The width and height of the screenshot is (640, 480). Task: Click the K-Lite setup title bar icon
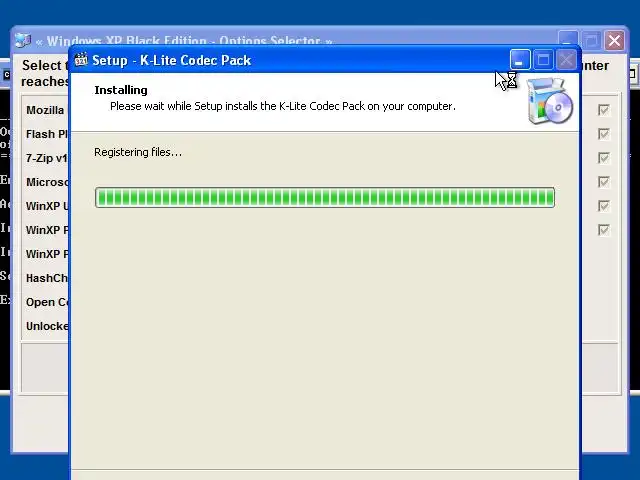coord(81,60)
